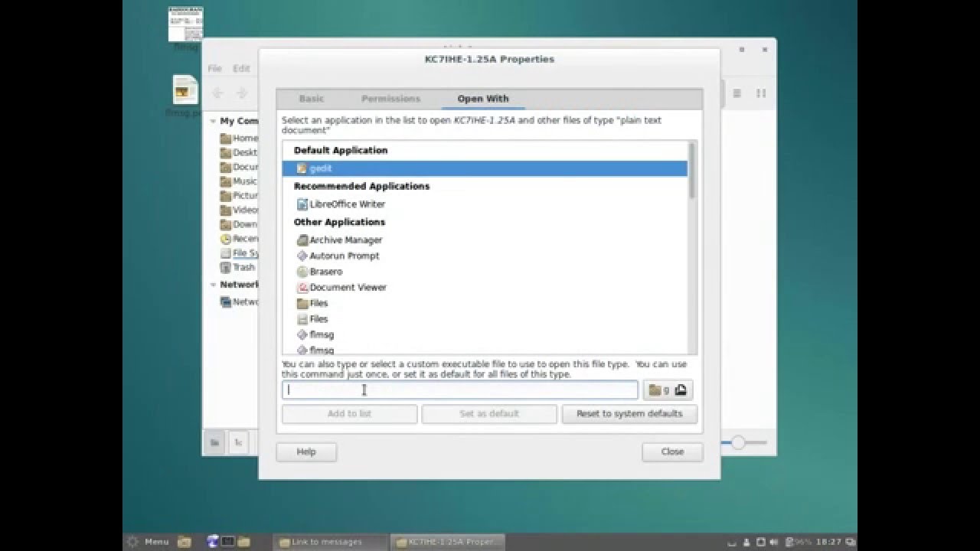This screenshot has height=551, width=980.
Task: Select gedit as the default application
Action: click(485, 168)
